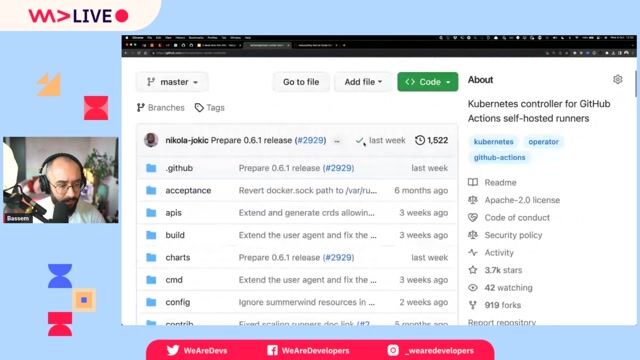Open the Readme link
This screenshot has width=640, height=360.
500,182
